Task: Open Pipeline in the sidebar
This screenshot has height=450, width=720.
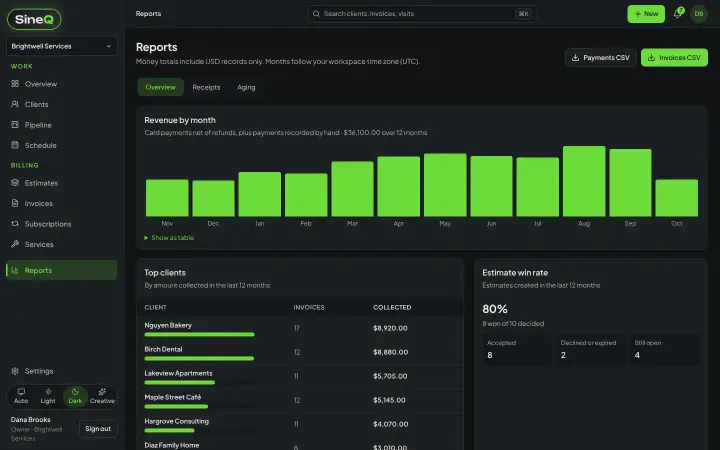Action: [x=62, y=124]
